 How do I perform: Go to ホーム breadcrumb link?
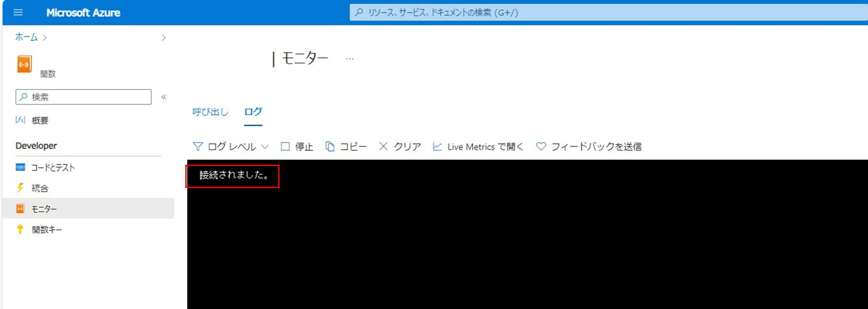pos(26,37)
